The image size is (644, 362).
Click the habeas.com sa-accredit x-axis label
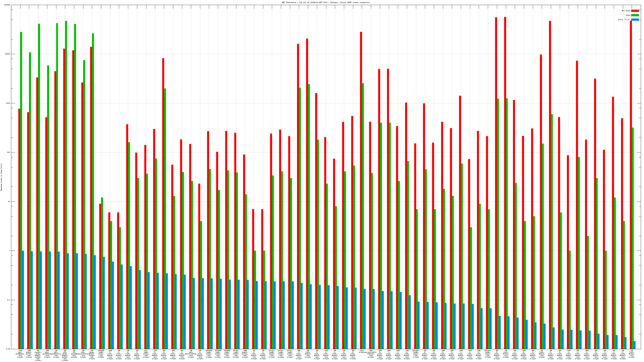tap(371, 354)
